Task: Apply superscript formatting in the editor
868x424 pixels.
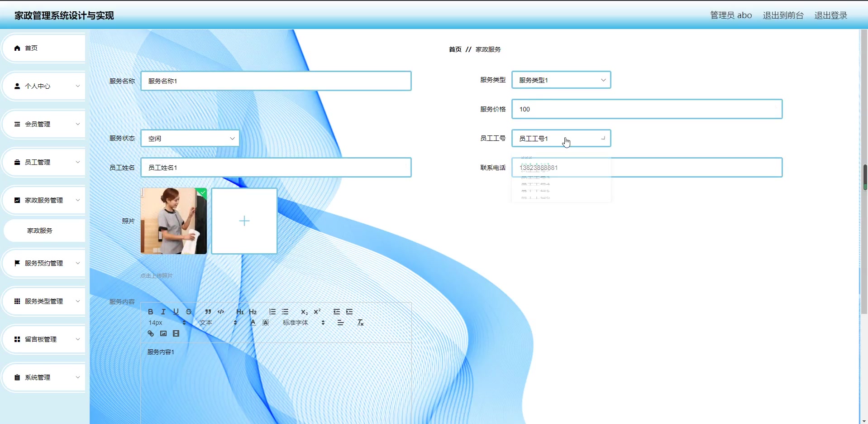Action: click(317, 312)
